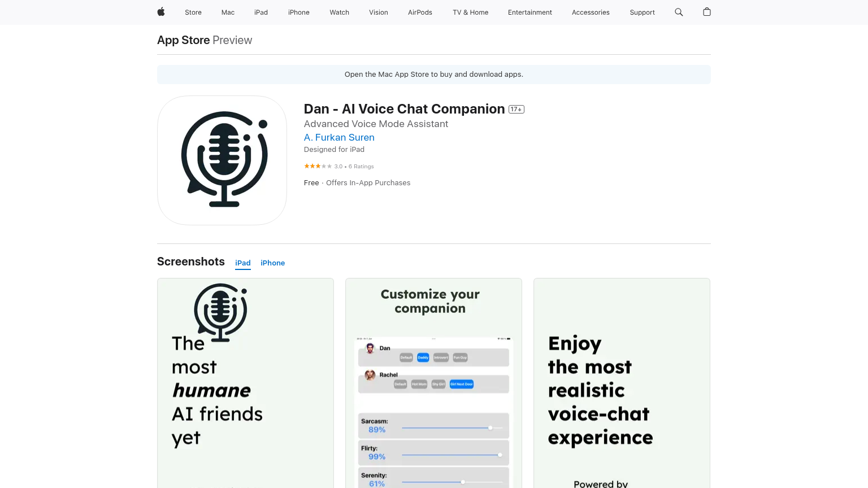View the 'realistic voice-chat experience' screenshot
The width and height of the screenshot is (868, 488).
point(622,383)
